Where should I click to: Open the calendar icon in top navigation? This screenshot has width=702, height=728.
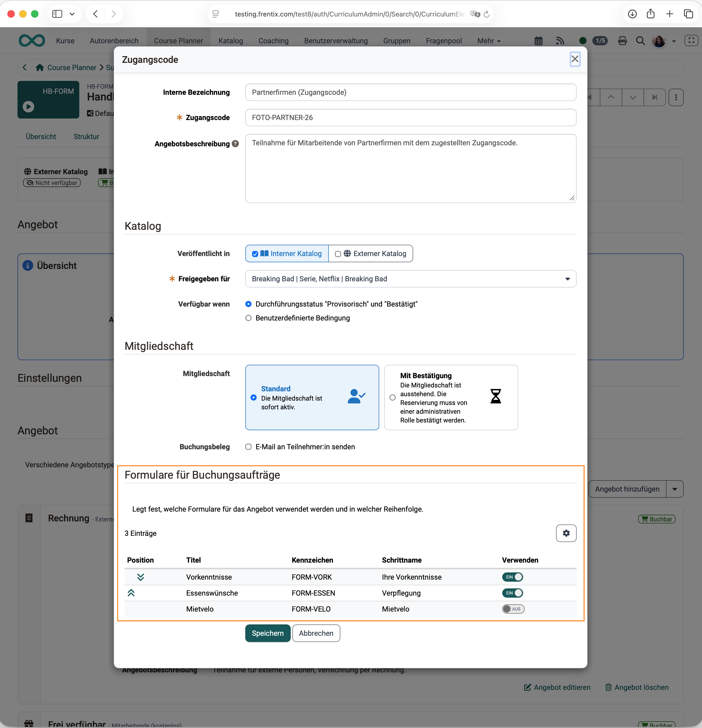538,41
